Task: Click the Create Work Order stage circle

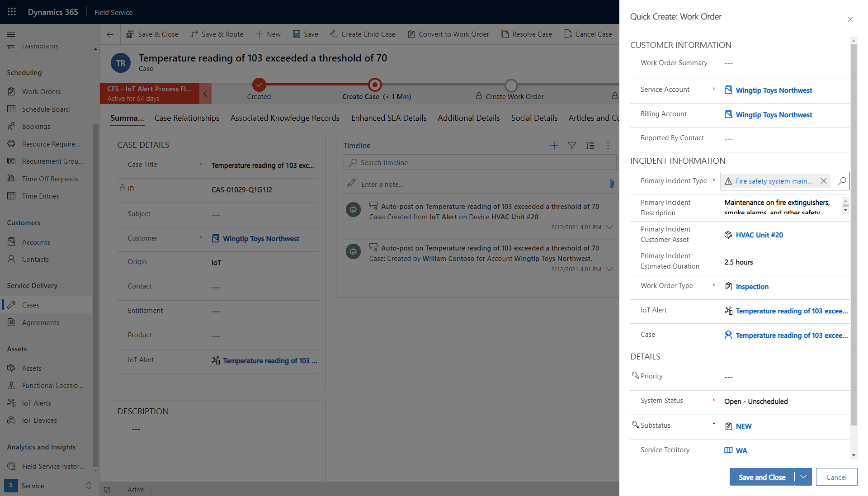Action: 509,84
